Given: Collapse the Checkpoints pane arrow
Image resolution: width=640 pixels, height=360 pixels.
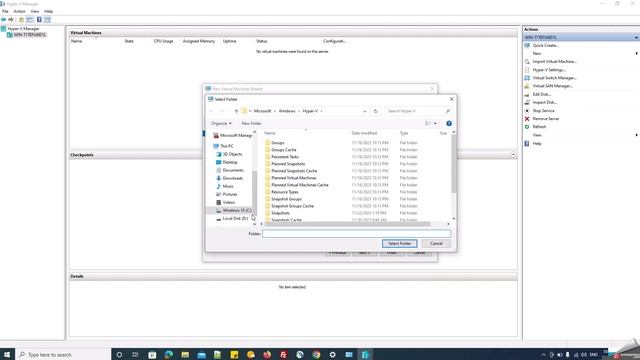Looking at the screenshot, I should [513, 155].
